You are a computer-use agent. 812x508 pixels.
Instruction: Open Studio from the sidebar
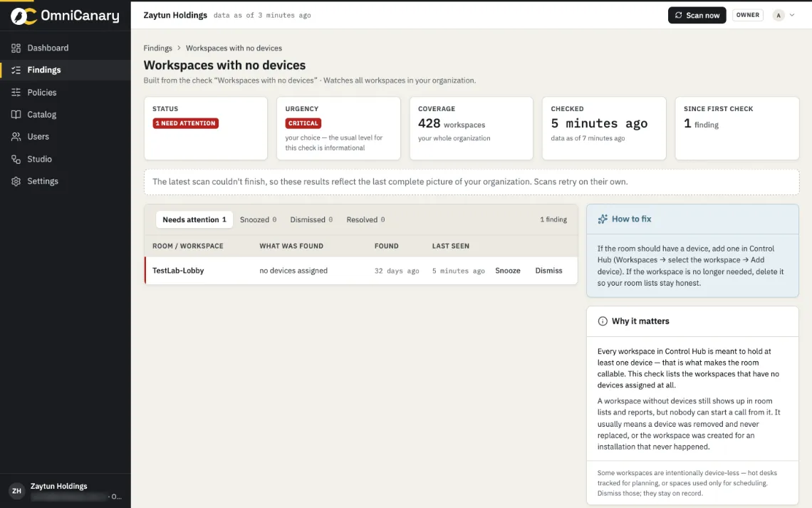point(66,159)
